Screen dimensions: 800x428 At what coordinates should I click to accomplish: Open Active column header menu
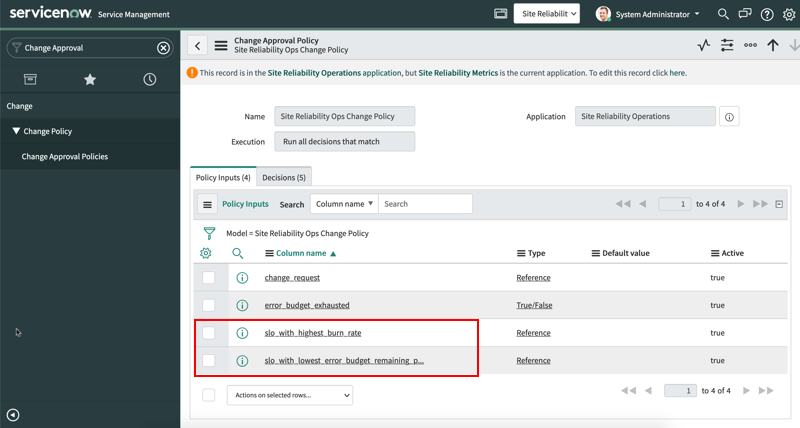[715, 254]
